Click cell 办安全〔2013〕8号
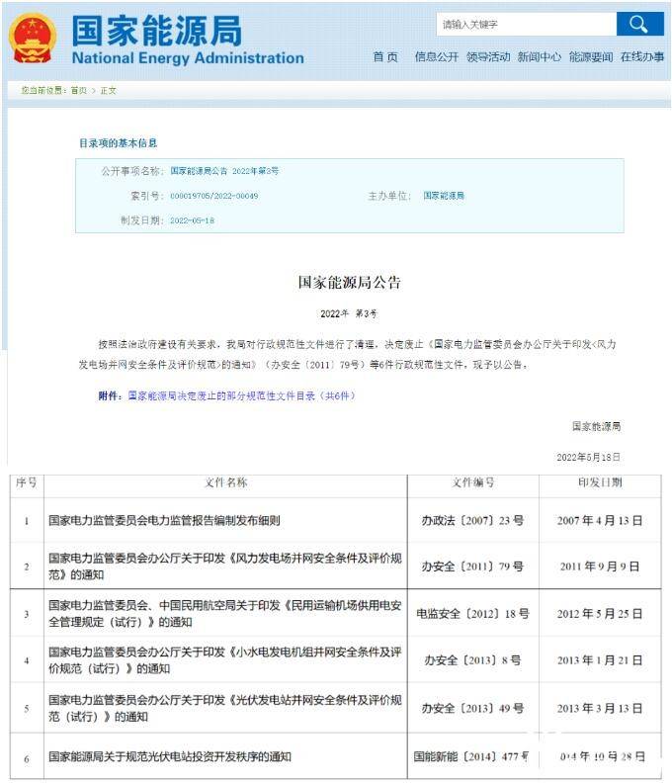The height and width of the screenshot is (784, 672). point(472,660)
